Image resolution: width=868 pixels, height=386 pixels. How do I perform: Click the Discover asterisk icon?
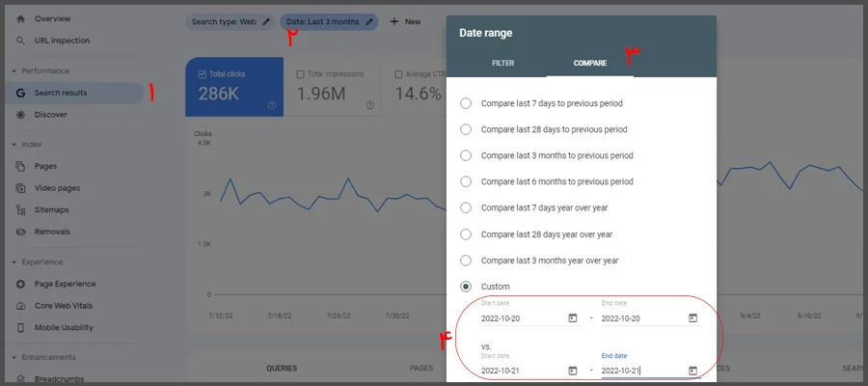pyautogui.click(x=20, y=115)
